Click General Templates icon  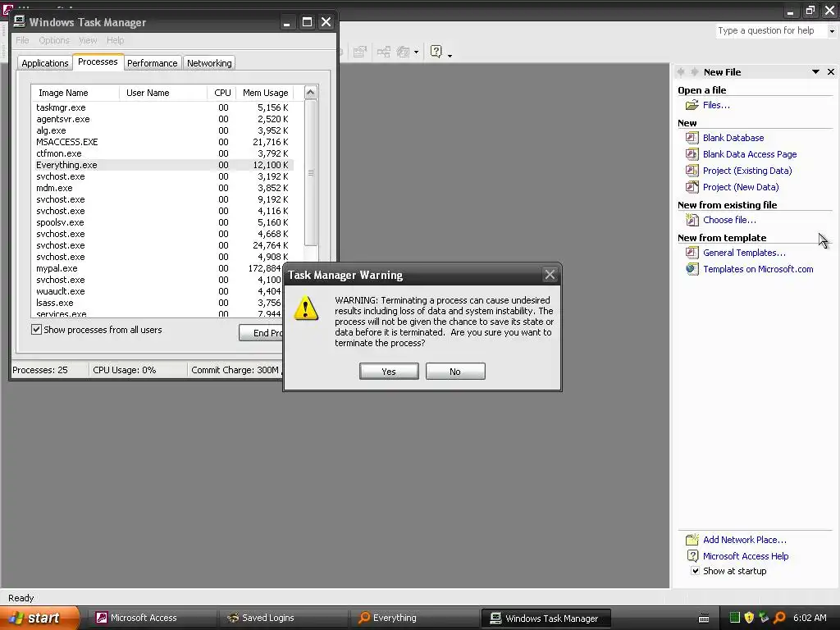click(692, 253)
